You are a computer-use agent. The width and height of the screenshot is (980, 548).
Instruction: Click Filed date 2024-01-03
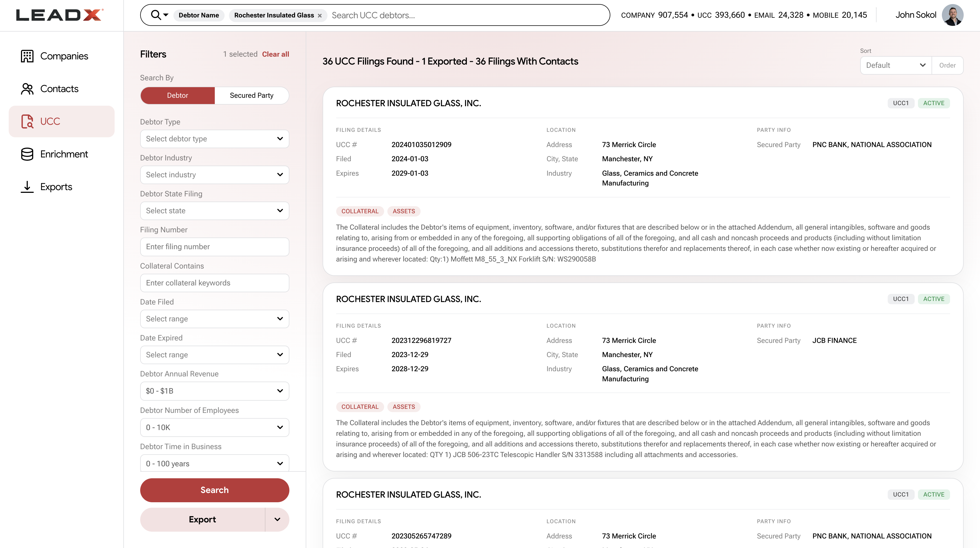[410, 159]
